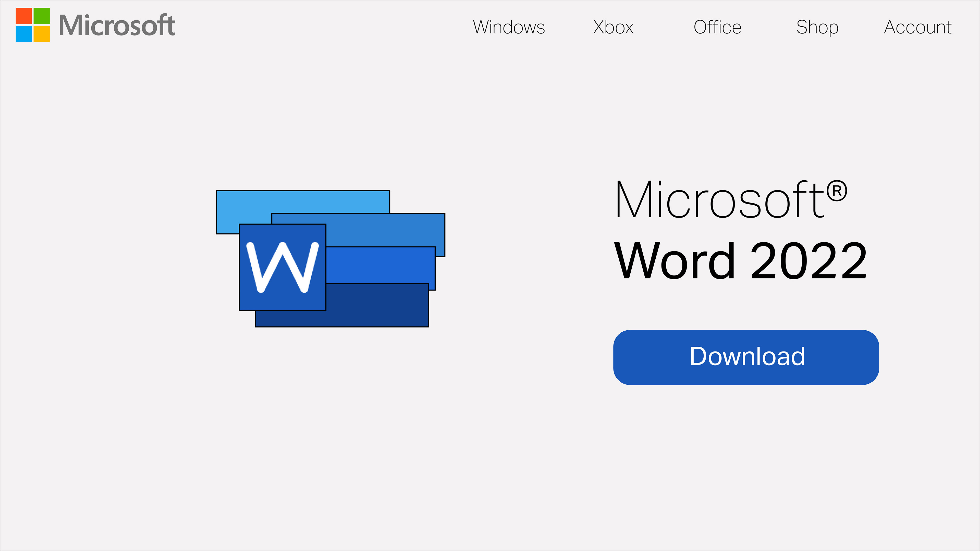
Task: Go to the Office navigation link
Action: tap(717, 27)
